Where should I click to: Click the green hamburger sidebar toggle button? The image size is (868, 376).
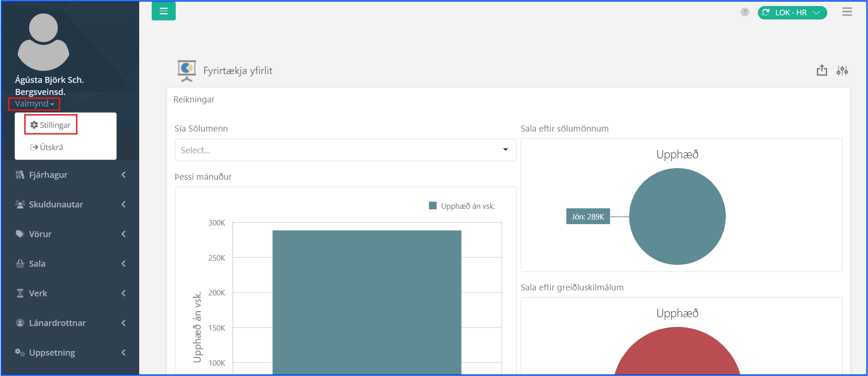click(163, 11)
